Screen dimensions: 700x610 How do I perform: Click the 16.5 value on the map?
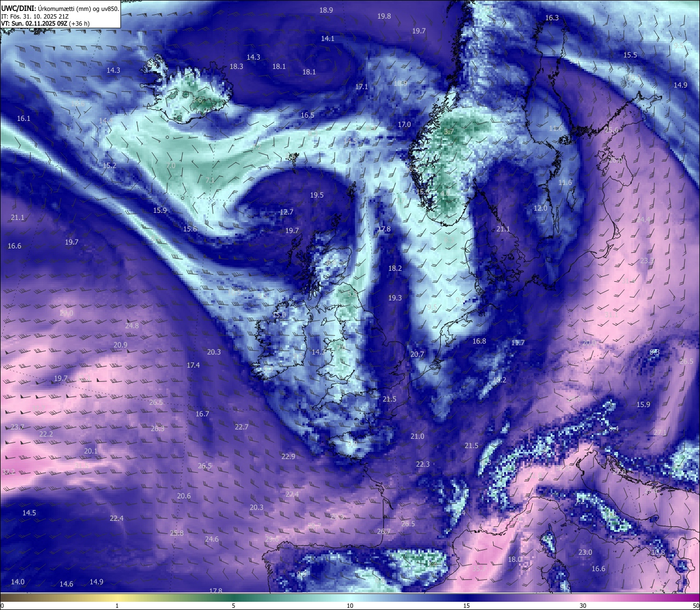click(x=308, y=115)
